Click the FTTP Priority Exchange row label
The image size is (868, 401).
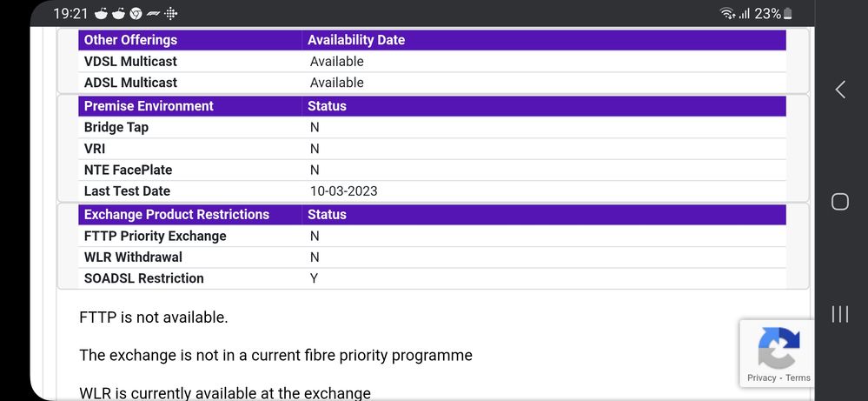155,236
